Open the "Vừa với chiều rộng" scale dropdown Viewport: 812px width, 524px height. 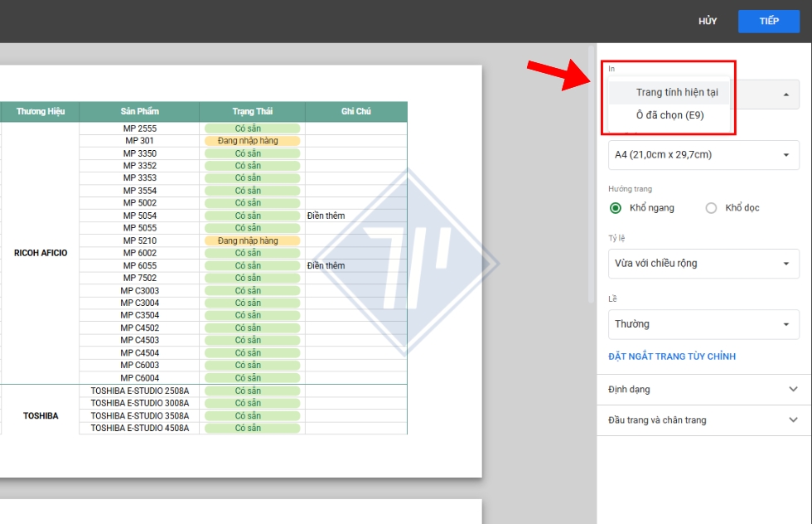[703, 264]
